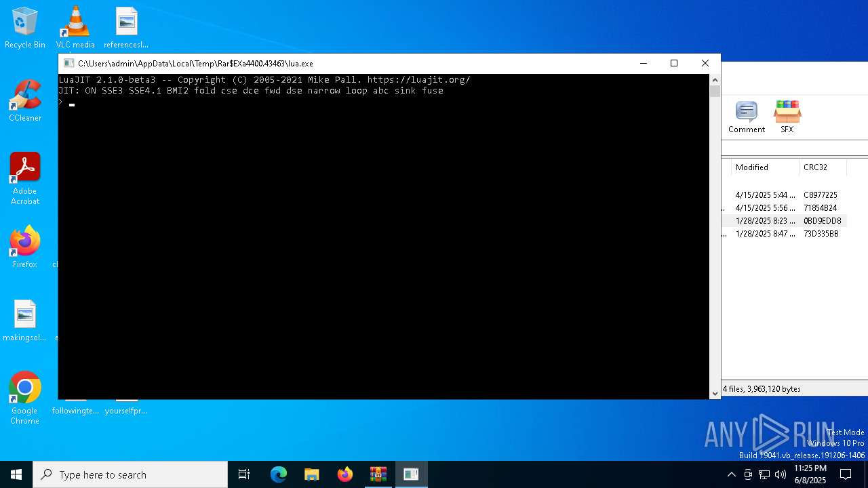Click the 1/28/2025 8:47 modified date cell
The width and height of the screenshot is (868, 488).
click(x=765, y=234)
